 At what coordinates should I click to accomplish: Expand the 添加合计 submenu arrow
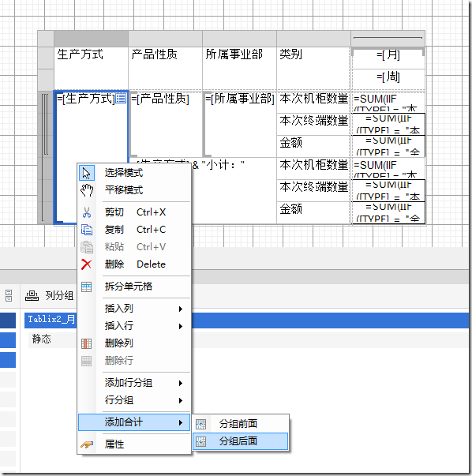tap(181, 422)
